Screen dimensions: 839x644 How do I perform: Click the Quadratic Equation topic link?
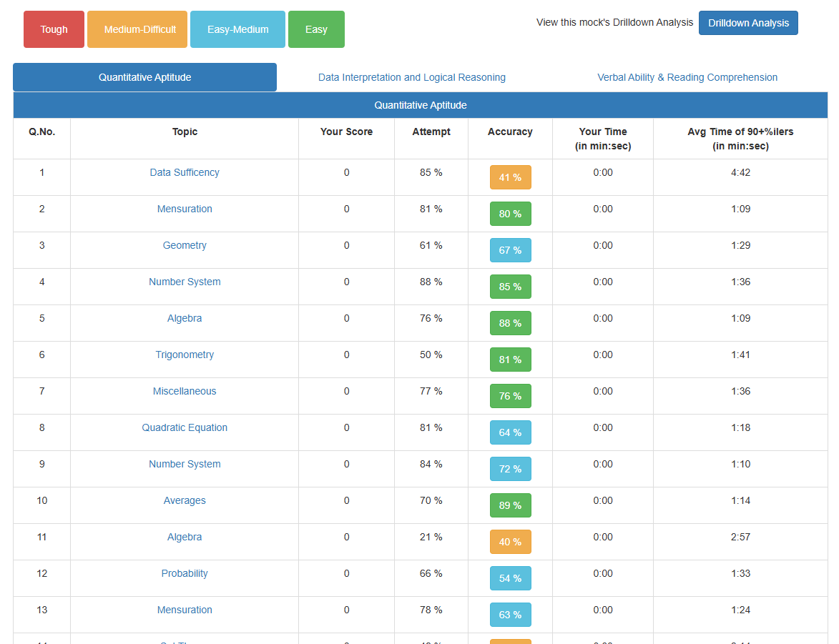click(185, 427)
